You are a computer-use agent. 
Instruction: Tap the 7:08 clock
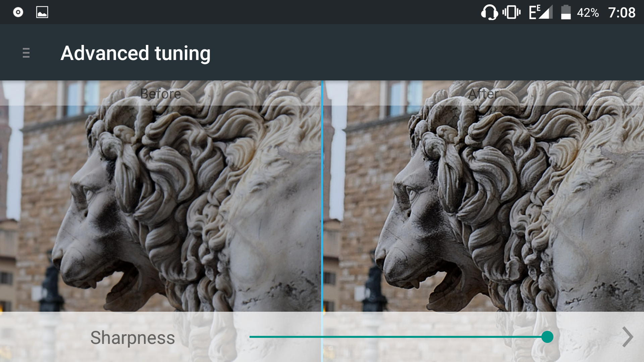[622, 13]
